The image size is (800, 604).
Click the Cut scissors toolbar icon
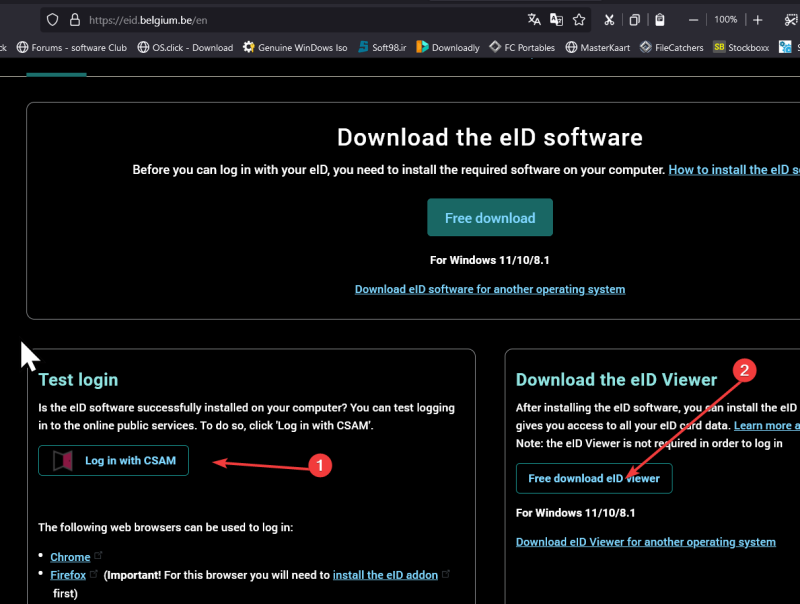click(608, 19)
